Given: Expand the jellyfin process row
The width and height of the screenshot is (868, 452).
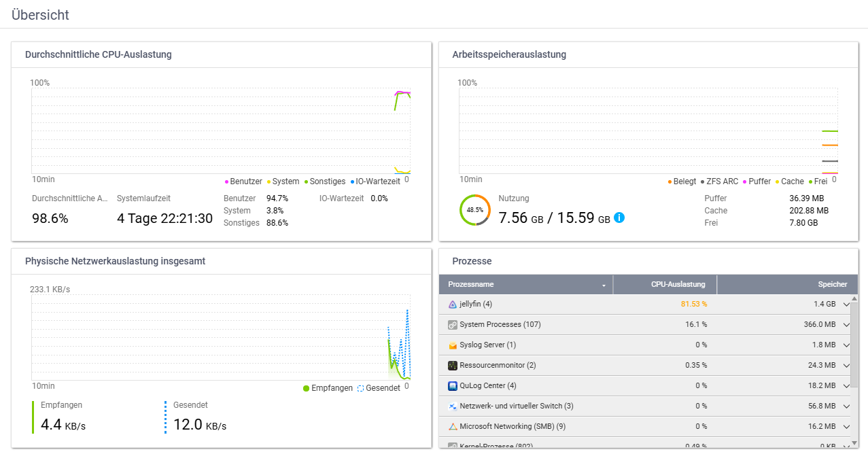Looking at the screenshot, I should [846, 305].
